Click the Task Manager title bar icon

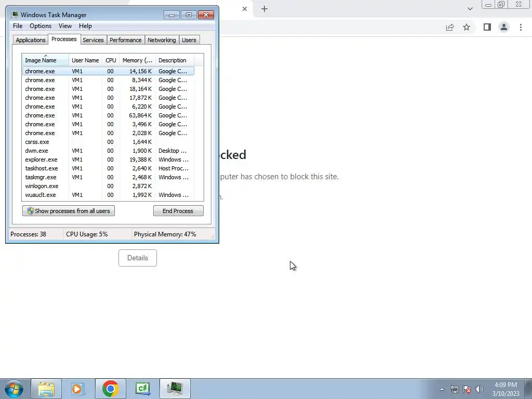[14, 15]
